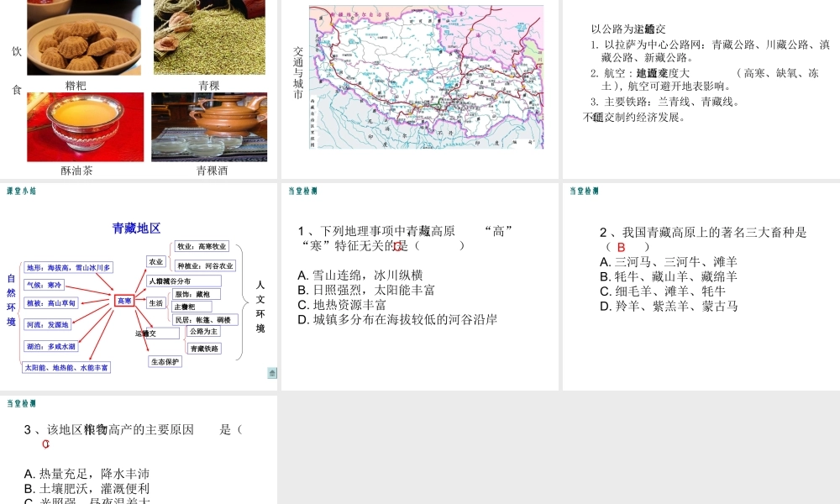Click the Tibet transport map image
The height and width of the screenshot is (504, 840).
(427, 76)
